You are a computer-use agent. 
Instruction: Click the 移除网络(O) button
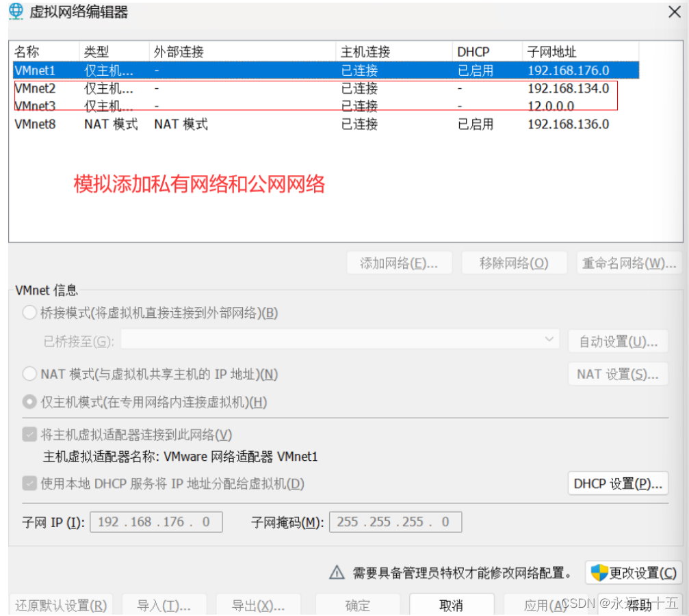tap(515, 263)
